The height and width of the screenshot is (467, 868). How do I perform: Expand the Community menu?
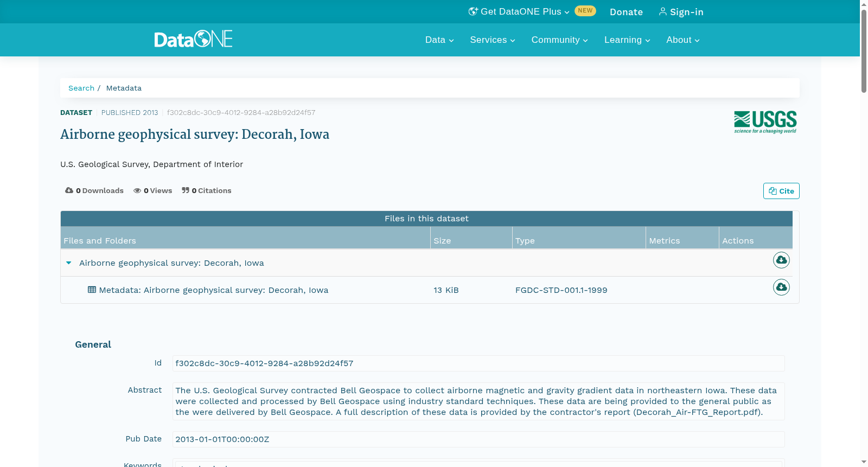coord(559,40)
